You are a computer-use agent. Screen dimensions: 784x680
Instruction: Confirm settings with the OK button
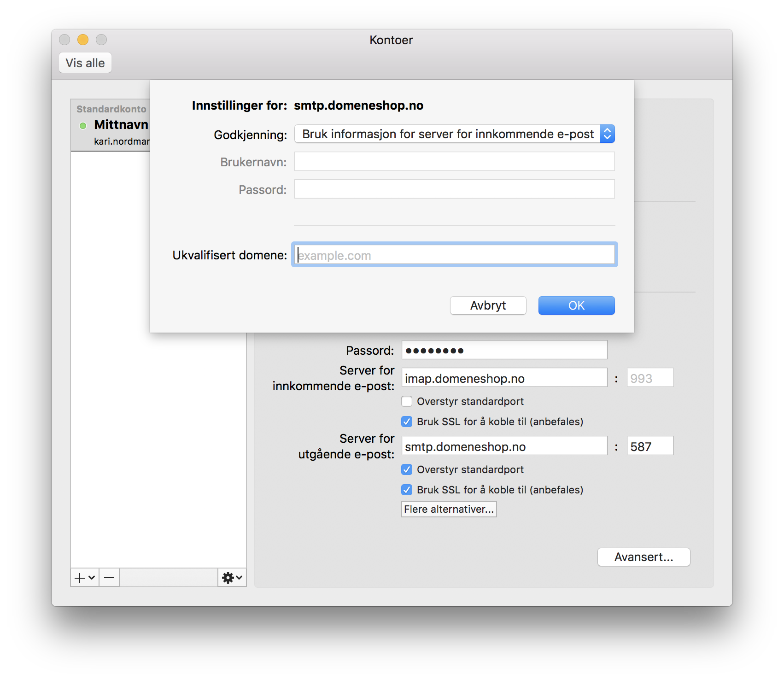click(576, 305)
